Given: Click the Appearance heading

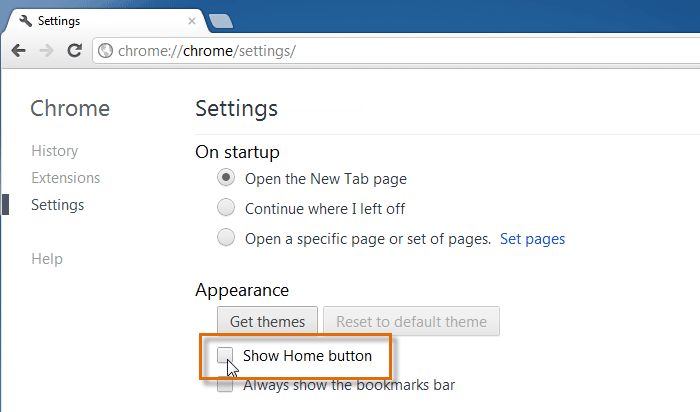Looking at the screenshot, I should click(242, 291).
